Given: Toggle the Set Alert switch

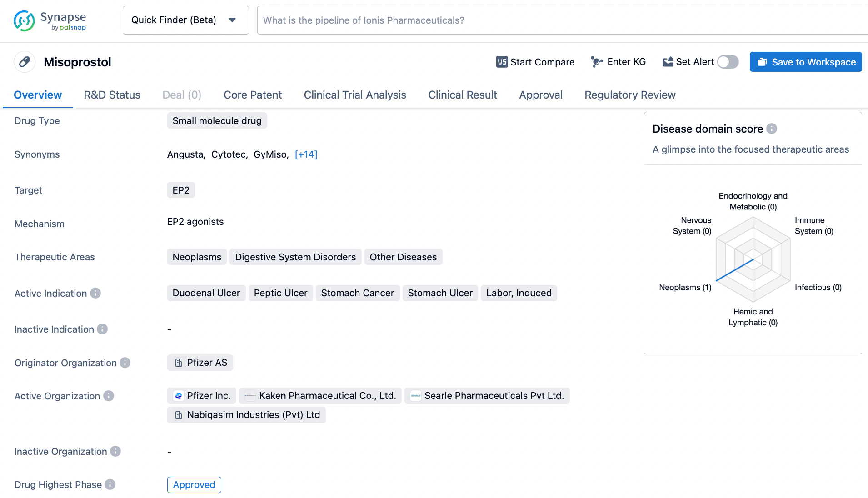Looking at the screenshot, I should pyautogui.click(x=728, y=62).
